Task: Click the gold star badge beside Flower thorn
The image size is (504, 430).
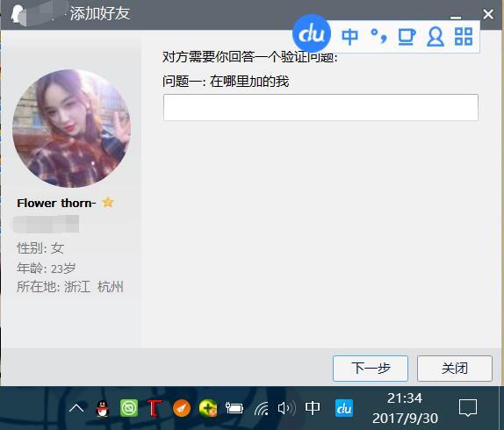Action: tap(108, 203)
